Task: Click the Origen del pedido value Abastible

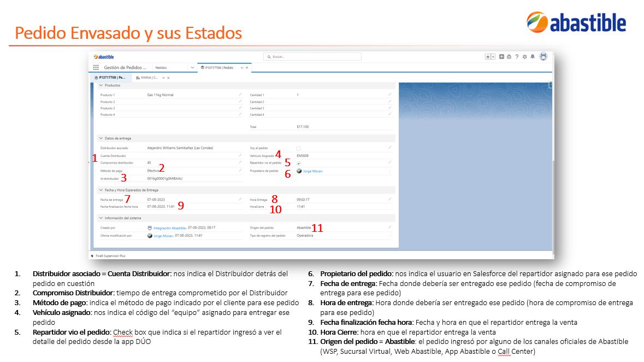Action: click(x=304, y=227)
